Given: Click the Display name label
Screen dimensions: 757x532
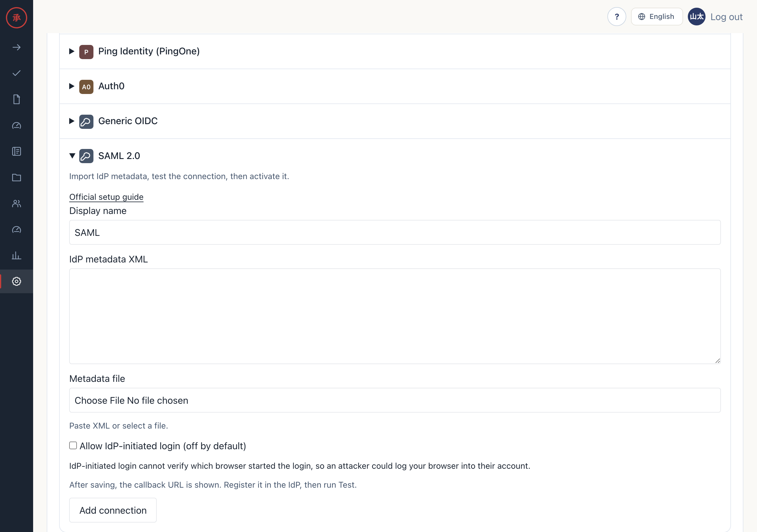Looking at the screenshot, I should 98,211.
